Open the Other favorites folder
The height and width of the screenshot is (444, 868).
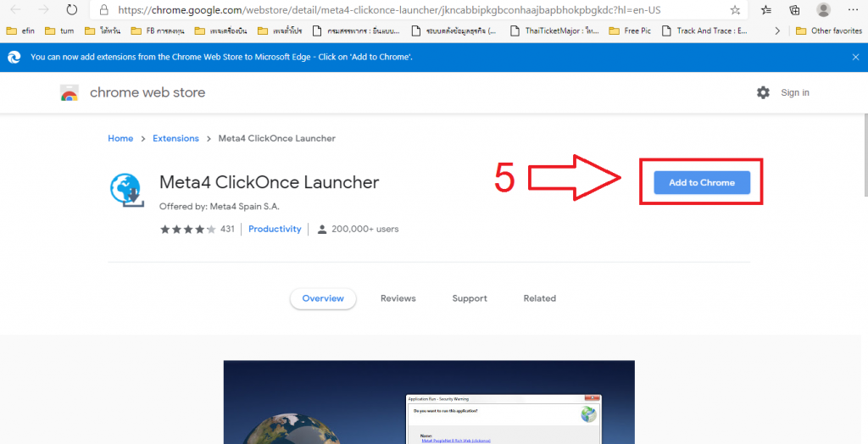point(829,31)
